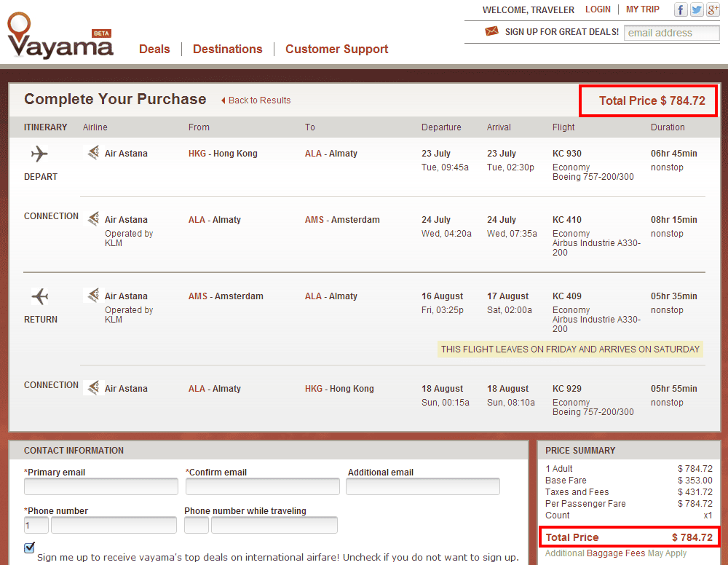This screenshot has height=565, width=728.
Task: Click the Vayama logo
Action: click(60, 38)
